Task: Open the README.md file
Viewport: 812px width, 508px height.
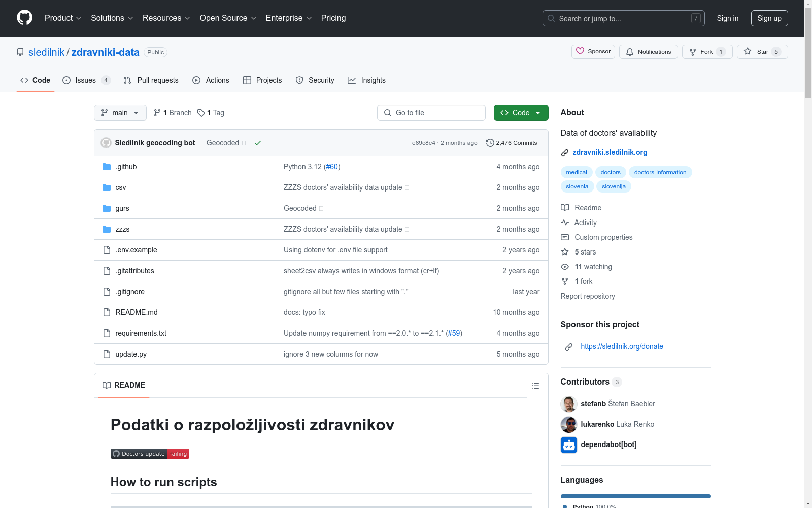Action: pyautogui.click(x=137, y=312)
